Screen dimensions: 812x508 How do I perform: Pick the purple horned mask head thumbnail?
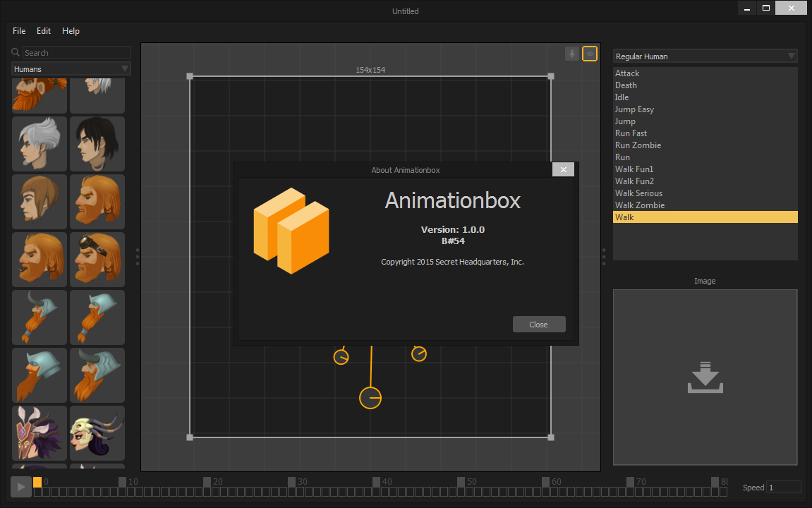click(x=40, y=433)
